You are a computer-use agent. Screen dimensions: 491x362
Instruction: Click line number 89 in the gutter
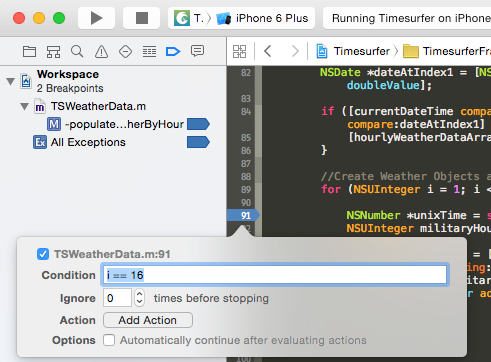(x=246, y=189)
